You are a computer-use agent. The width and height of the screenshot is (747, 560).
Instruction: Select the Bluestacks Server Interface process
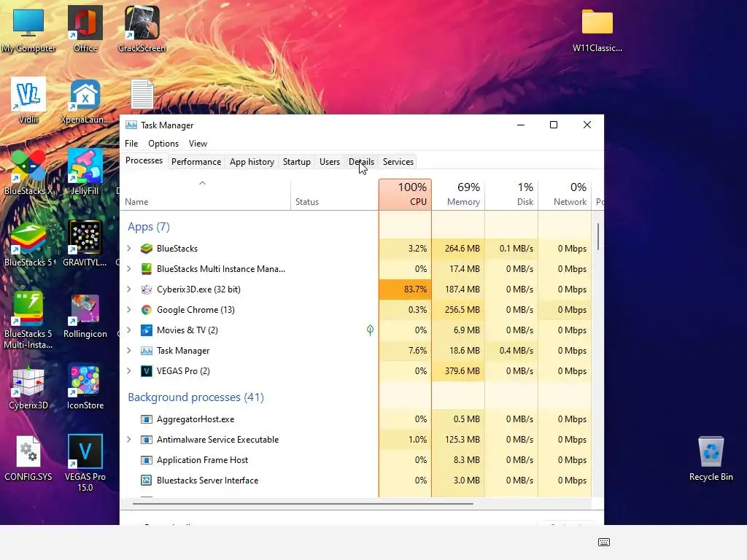click(356, 481)
